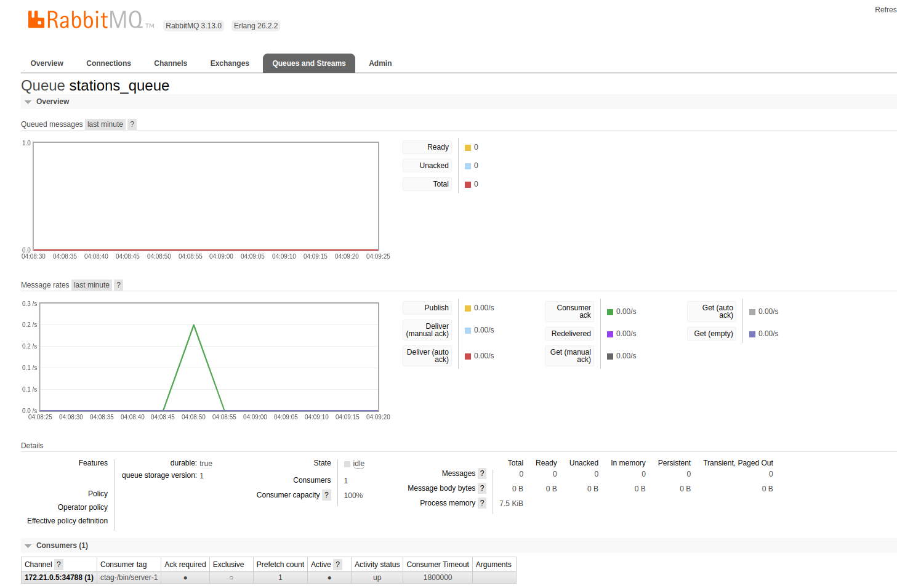897x588 pixels.
Task: Switch to the Channels tab
Action: pos(171,63)
